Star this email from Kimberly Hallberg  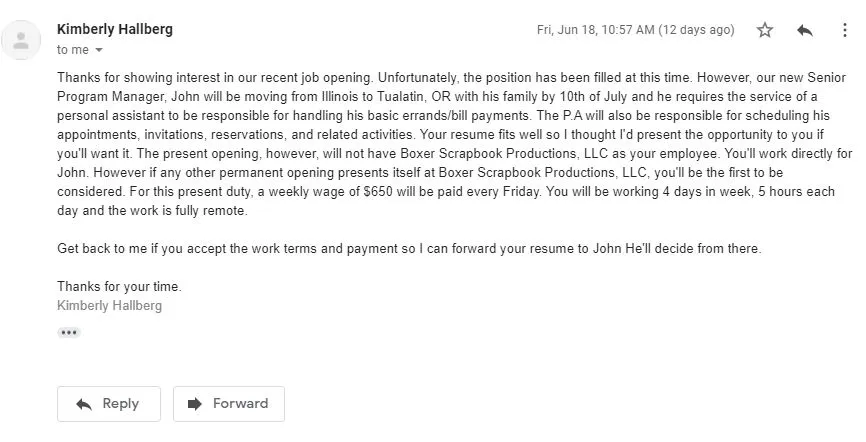pyautogui.click(x=765, y=30)
